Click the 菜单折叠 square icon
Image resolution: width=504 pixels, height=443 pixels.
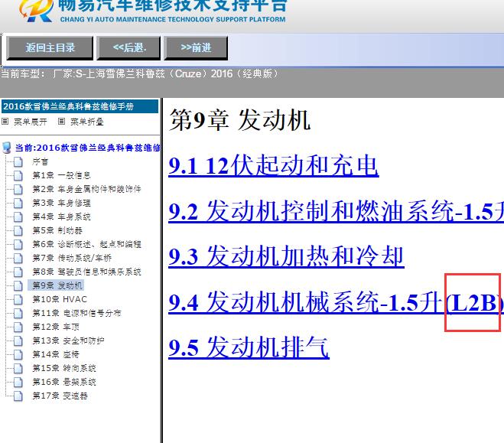pyautogui.click(x=61, y=122)
